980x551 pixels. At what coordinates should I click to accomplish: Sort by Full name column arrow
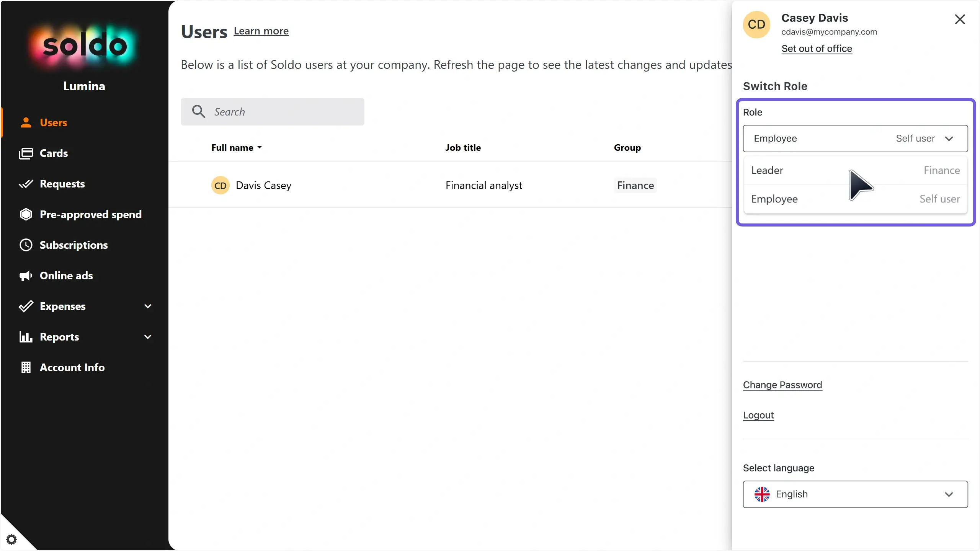[260, 147]
